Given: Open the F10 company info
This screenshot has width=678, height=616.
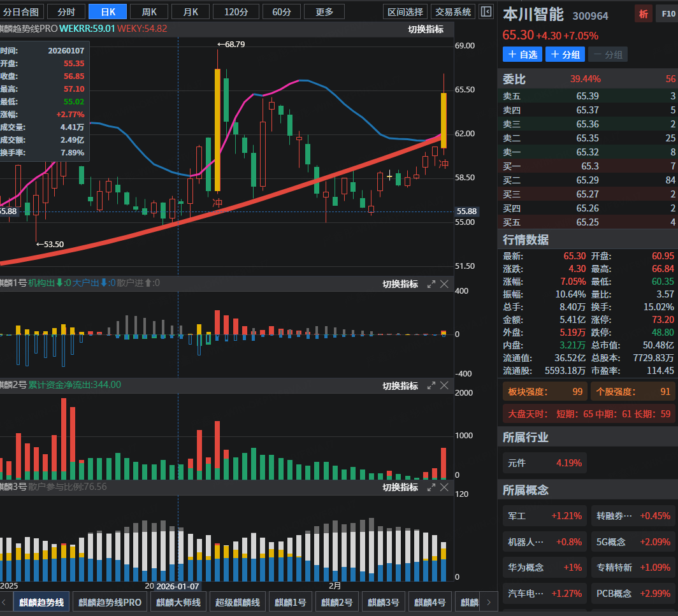Looking at the screenshot, I should coord(666,14).
